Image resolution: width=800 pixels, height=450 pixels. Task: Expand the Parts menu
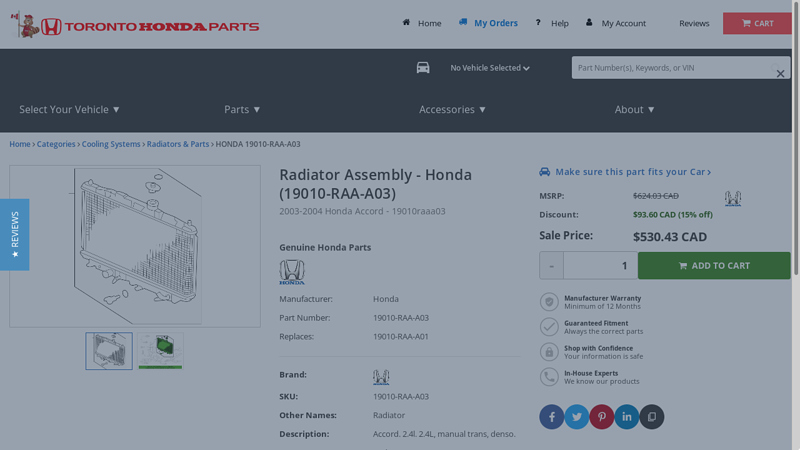click(242, 109)
